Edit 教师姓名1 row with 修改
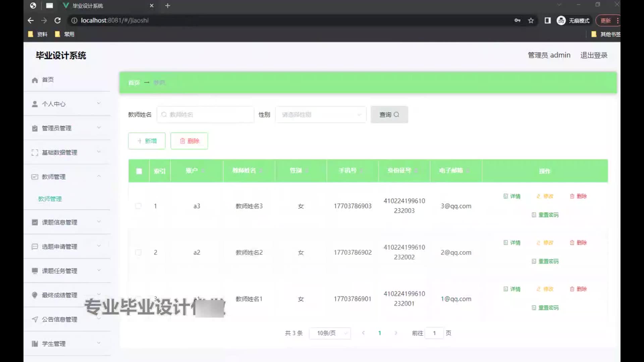Image resolution: width=644 pixels, height=362 pixels. (x=545, y=289)
